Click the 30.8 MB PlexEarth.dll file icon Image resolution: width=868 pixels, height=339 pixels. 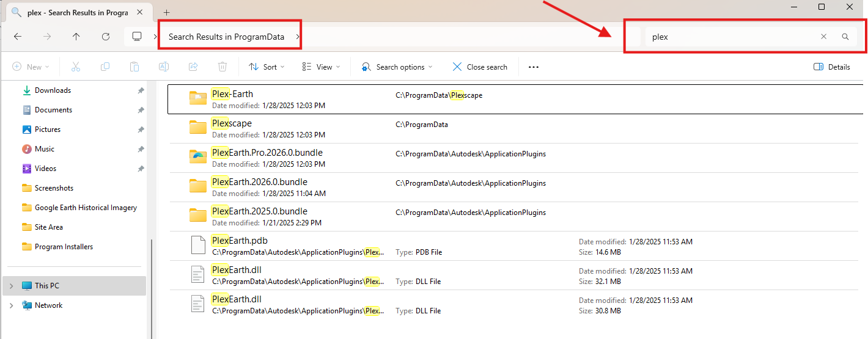click(198, 304)
